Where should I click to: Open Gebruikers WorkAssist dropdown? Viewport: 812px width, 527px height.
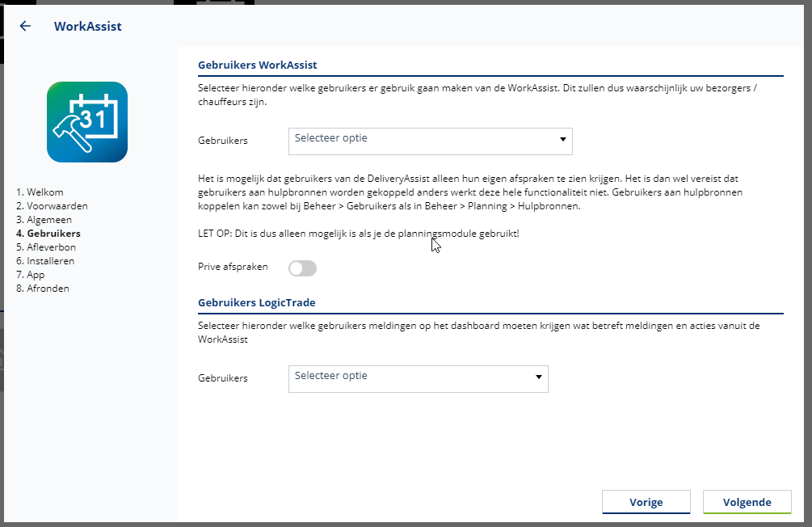(431, 141)
